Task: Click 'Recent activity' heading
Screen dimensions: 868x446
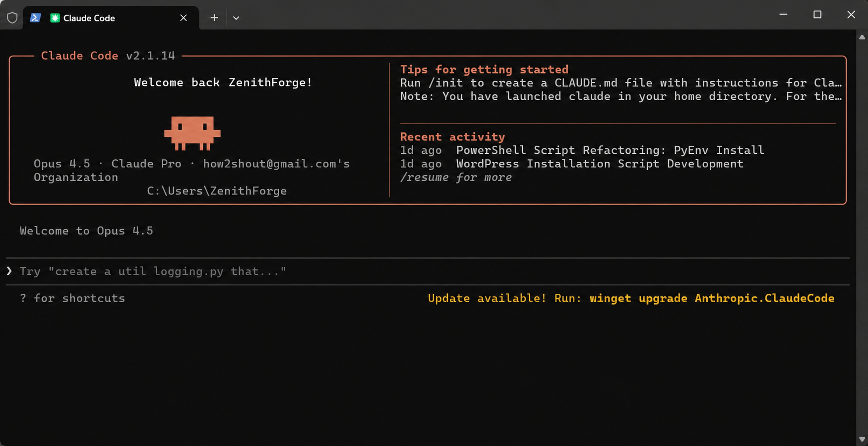Action: click(452, 136)
